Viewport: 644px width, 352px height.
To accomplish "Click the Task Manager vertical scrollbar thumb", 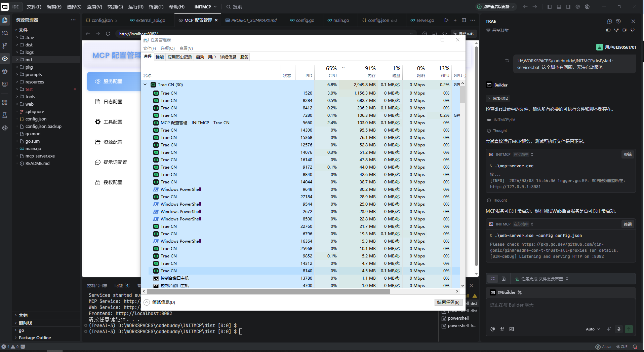I will [x=462, y=94].
